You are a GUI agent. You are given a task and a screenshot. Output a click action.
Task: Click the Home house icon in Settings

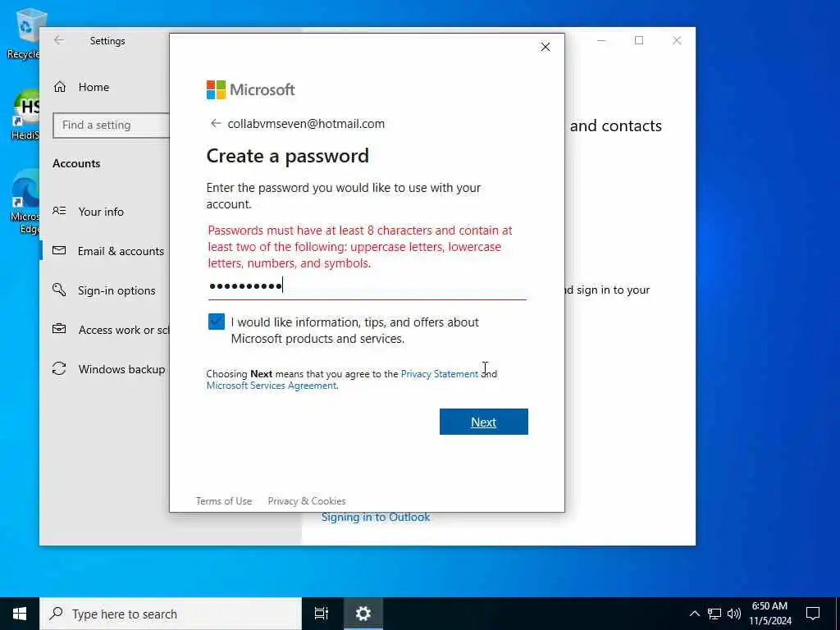tap(60, 87)
